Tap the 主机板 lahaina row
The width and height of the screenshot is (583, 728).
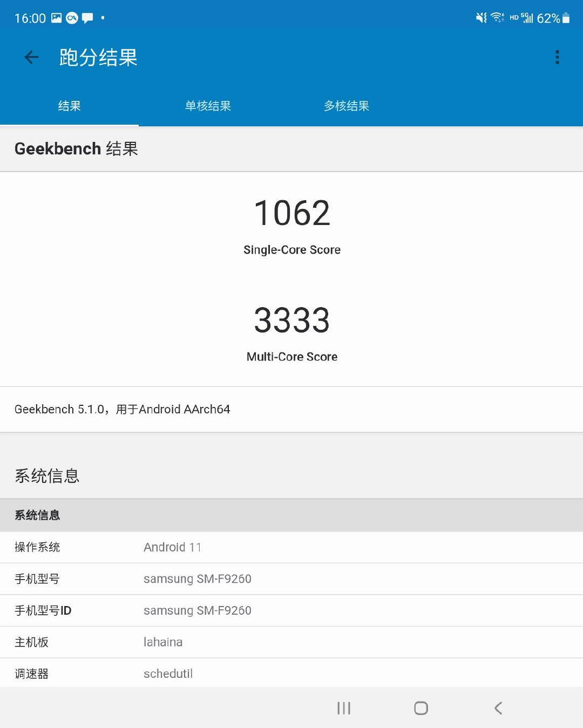point(291,642)
